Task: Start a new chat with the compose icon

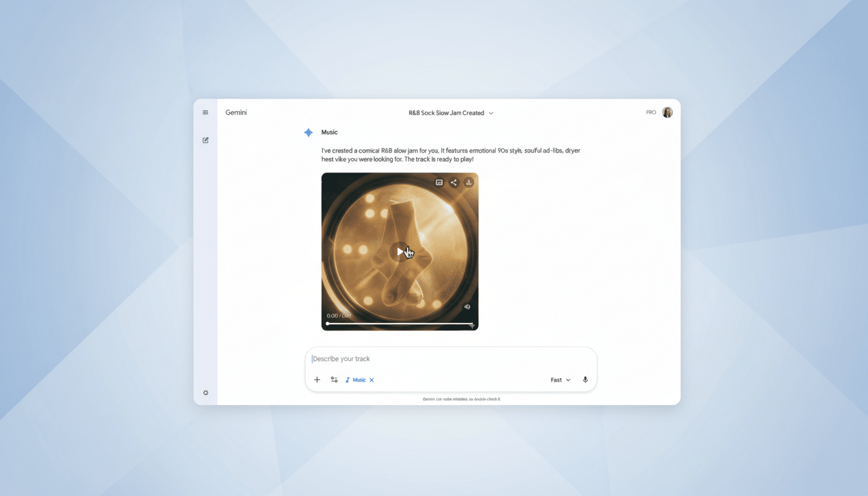Action: coord(205,140)
